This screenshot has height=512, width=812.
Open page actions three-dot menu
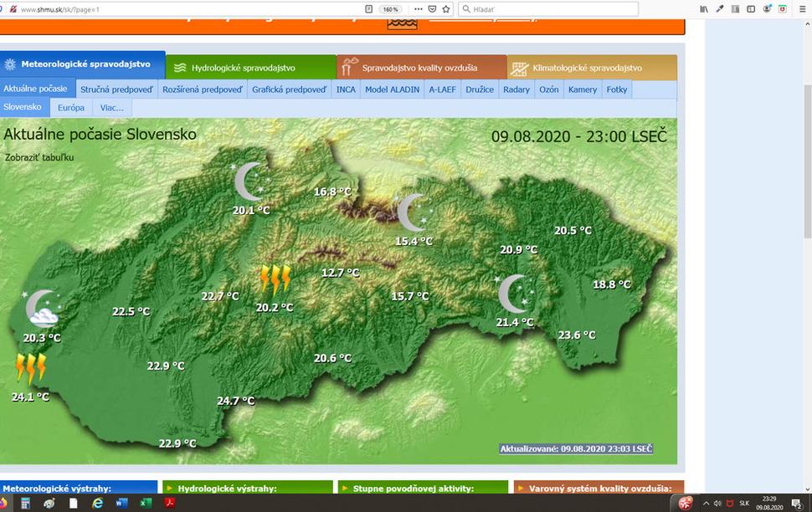point(419,9)
